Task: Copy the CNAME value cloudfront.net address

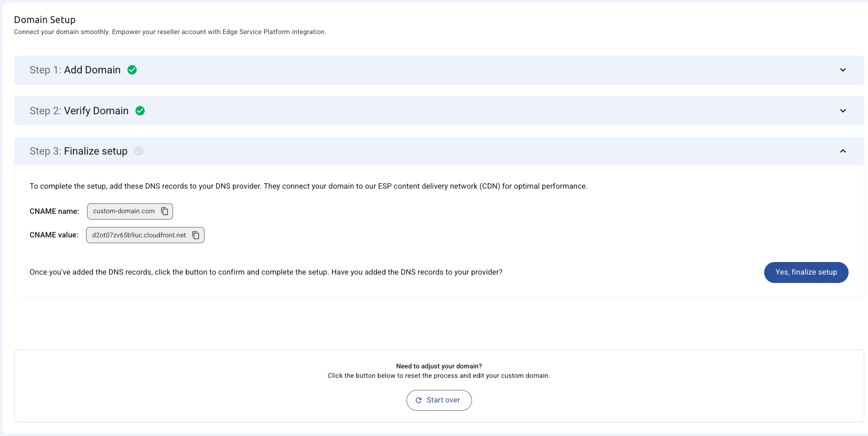Action: pyautogui.click(x=196, y=235)
